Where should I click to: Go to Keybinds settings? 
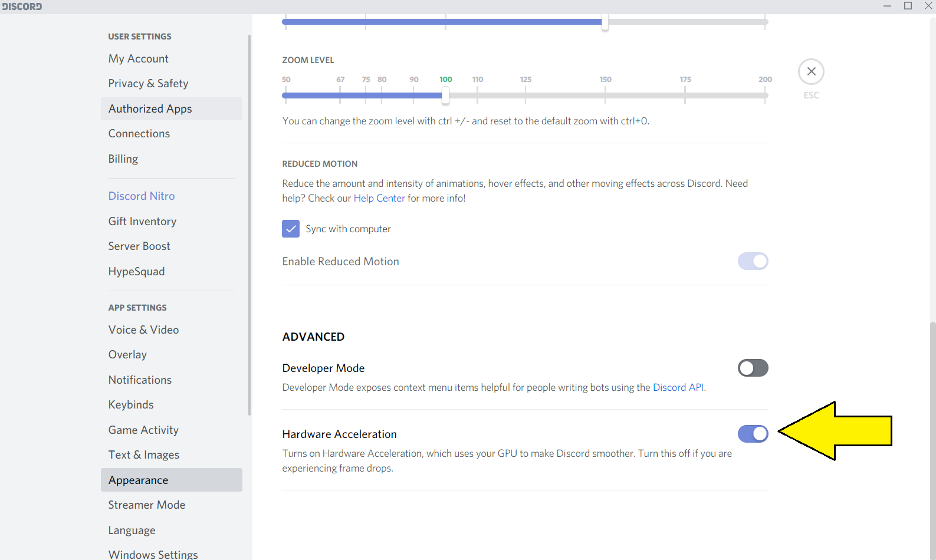coord(172,405)
